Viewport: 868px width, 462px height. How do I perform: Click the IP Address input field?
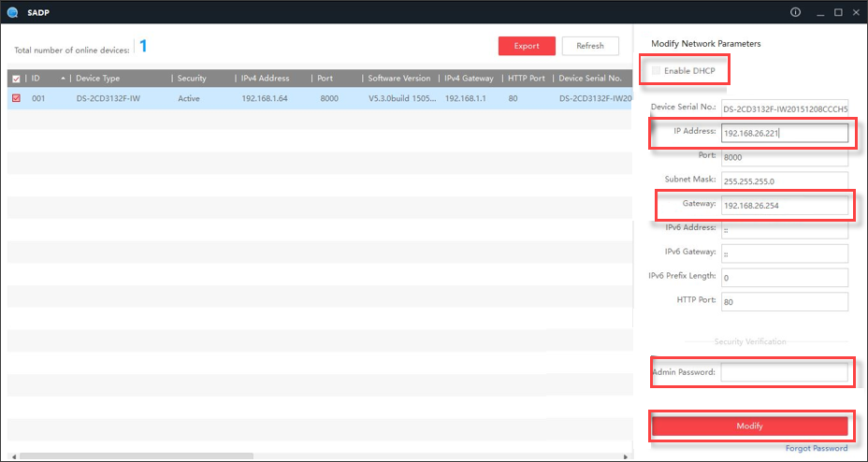coord(785,133)
